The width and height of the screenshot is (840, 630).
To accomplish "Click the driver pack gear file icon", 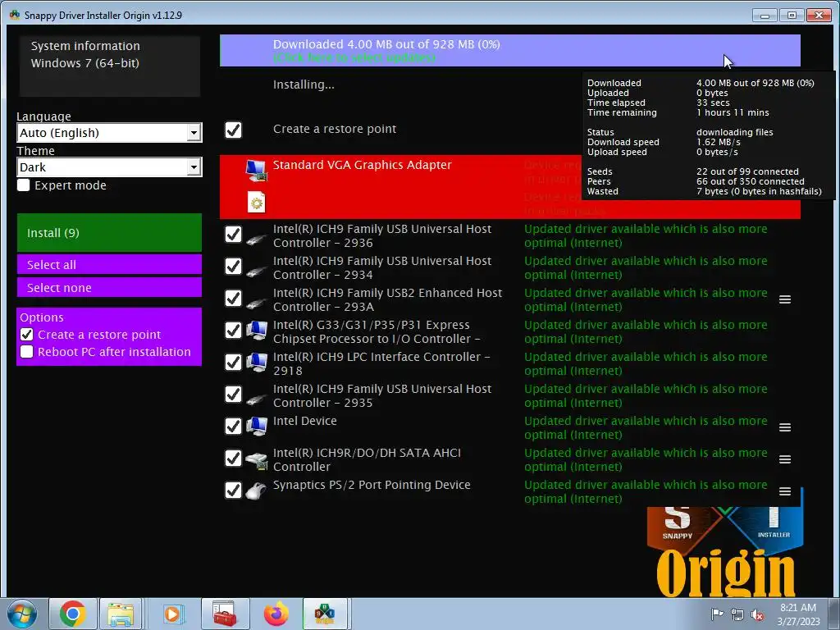I will click(257, 203).
